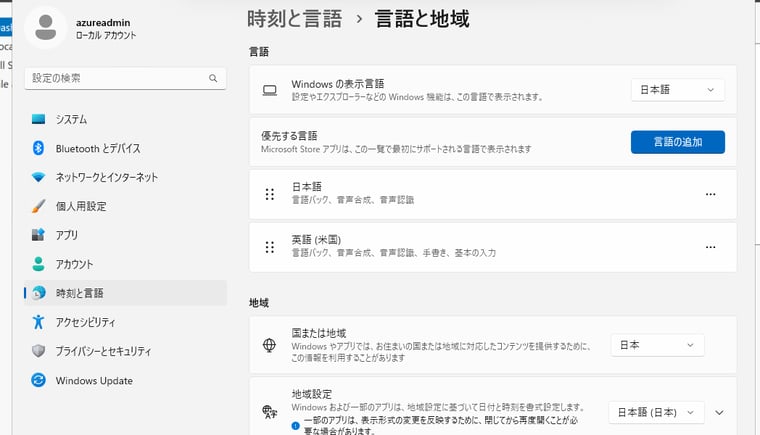Select the 日本語 language row
Viewport: 760px width, 435px height.
(492, 194)
